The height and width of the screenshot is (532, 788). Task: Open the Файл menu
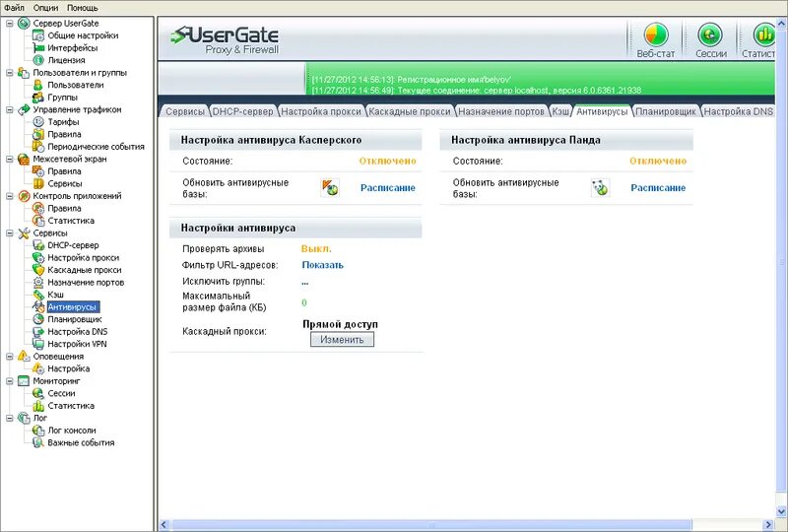click(14, 8)
